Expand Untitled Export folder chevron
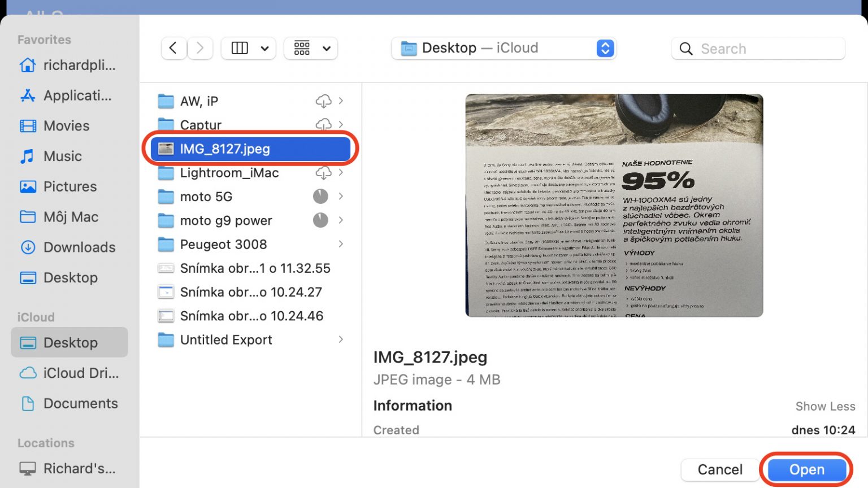This screenshot has width=868, height=488. 341,339
